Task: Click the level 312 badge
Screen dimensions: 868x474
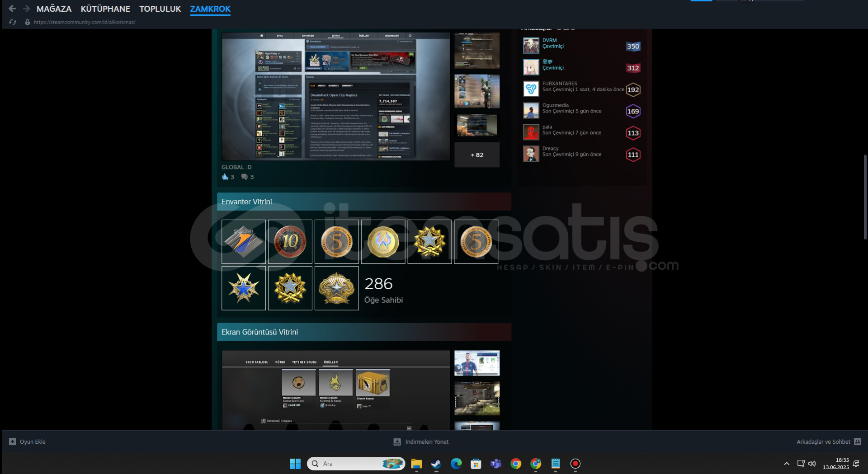Action: click(x=633, y=68)
